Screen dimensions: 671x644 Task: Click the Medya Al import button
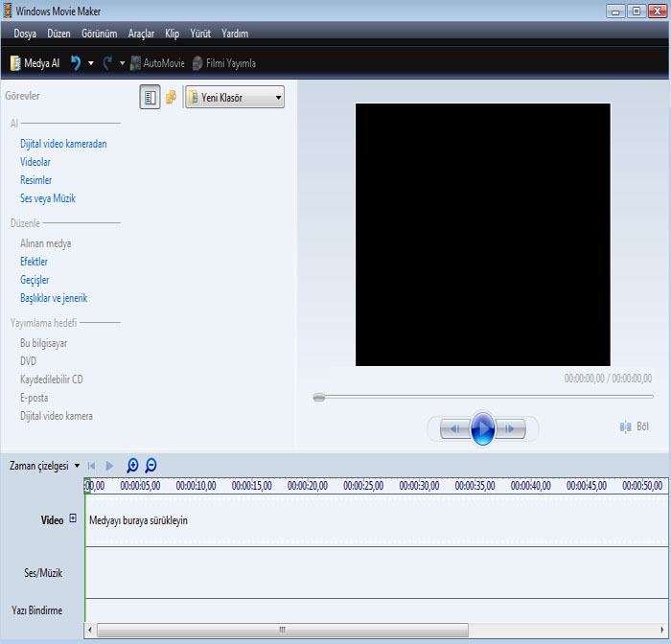click(35, 63)
